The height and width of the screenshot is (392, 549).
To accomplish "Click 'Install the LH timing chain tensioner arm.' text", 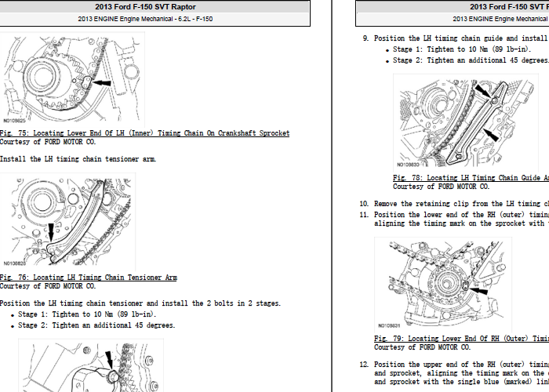I will click(78, 159).
